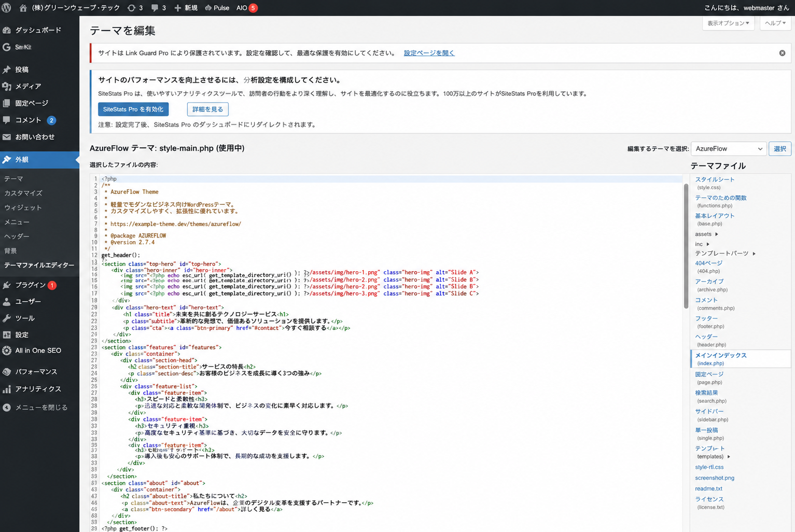Expand the inc folder

pos(708,244)
